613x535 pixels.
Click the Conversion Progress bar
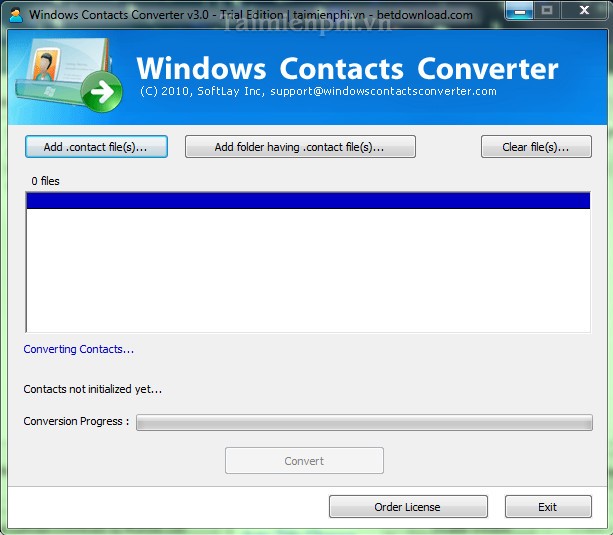(x=364, y=422)
